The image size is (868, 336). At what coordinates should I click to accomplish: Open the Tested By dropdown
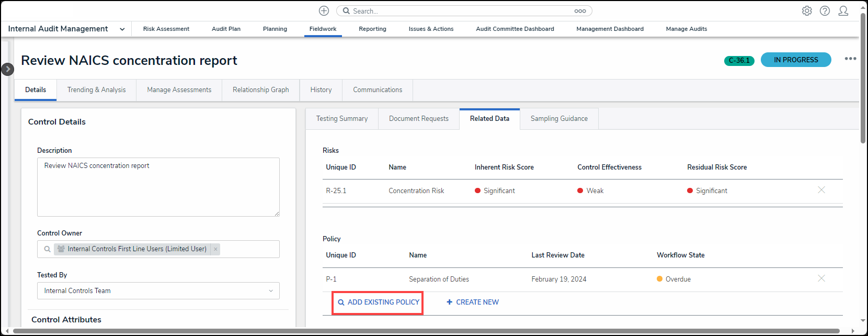coord(158,291)
